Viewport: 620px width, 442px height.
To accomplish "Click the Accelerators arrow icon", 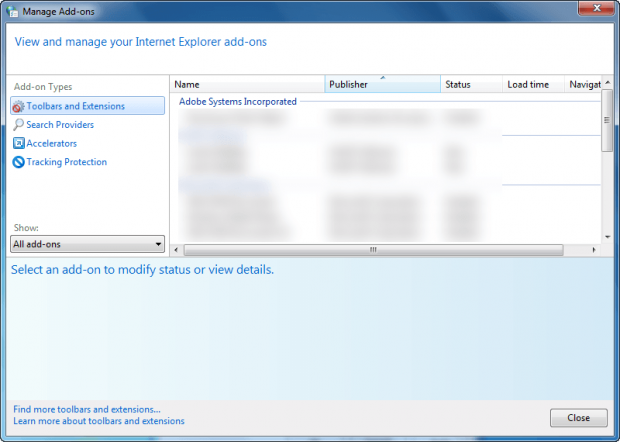I will [x=19, y=143].
